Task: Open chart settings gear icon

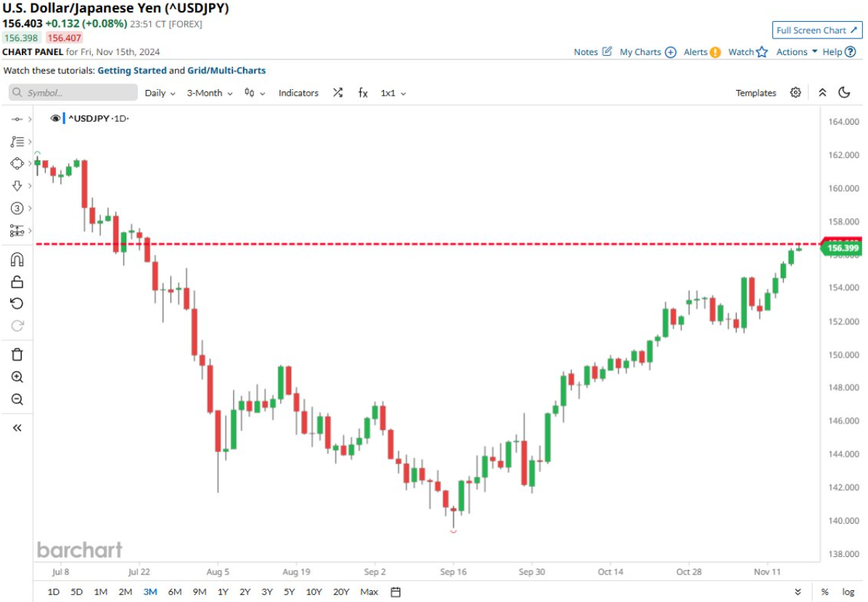Action: coord(795,92)
